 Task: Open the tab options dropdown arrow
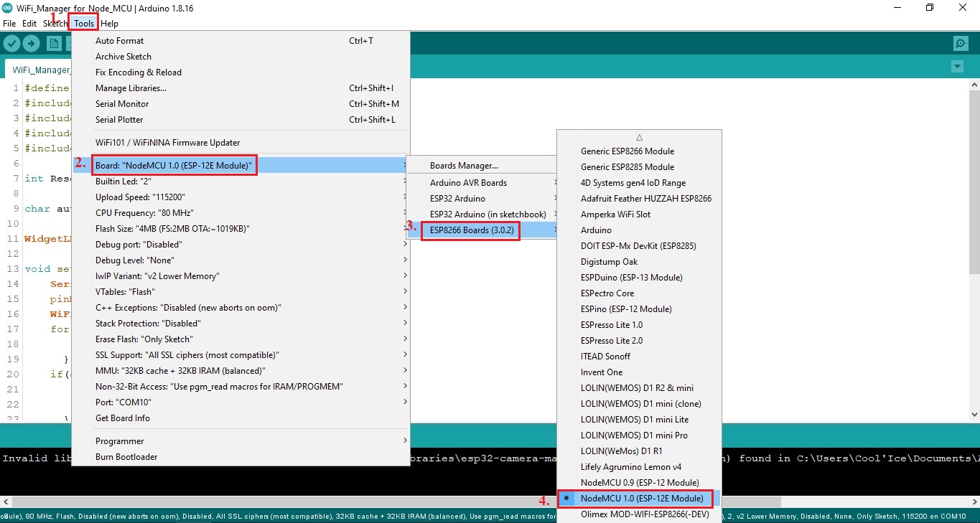coord(956,67)
